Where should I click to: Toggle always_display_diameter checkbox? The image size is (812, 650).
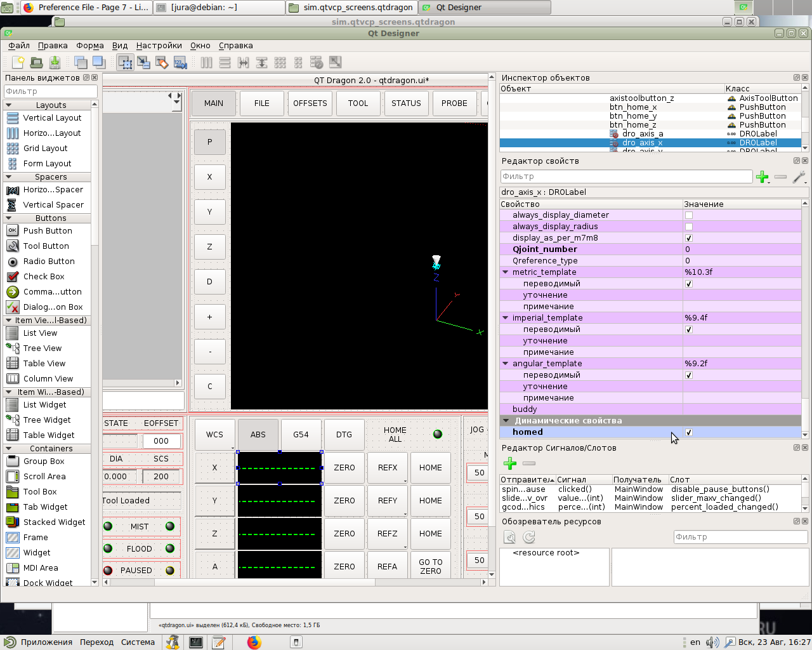[x=688, y=215]
